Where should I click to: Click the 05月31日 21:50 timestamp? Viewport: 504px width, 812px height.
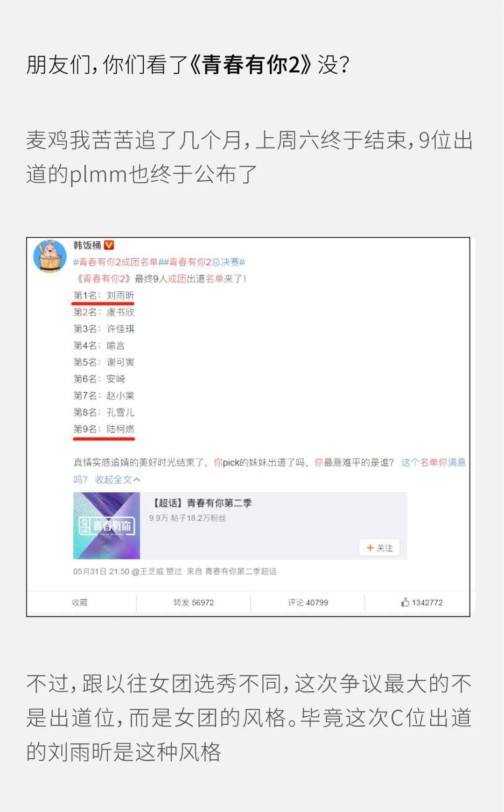point(101,572)
